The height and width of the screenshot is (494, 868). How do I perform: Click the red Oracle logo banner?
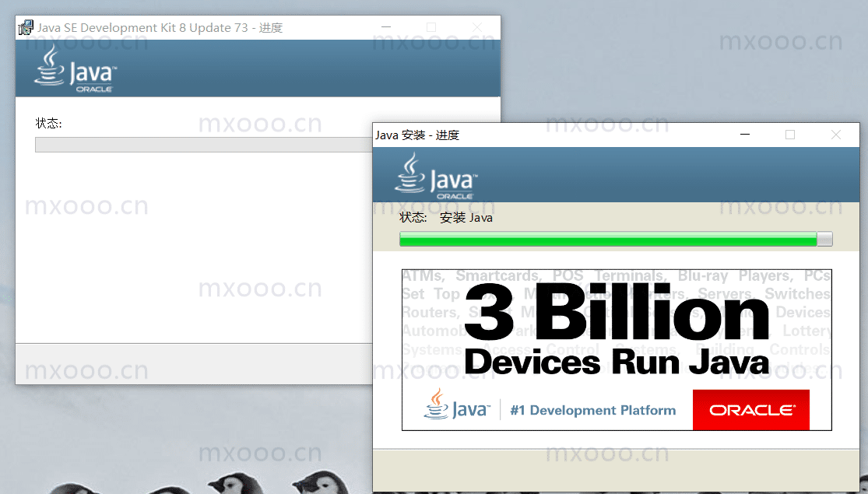point(750,410)
